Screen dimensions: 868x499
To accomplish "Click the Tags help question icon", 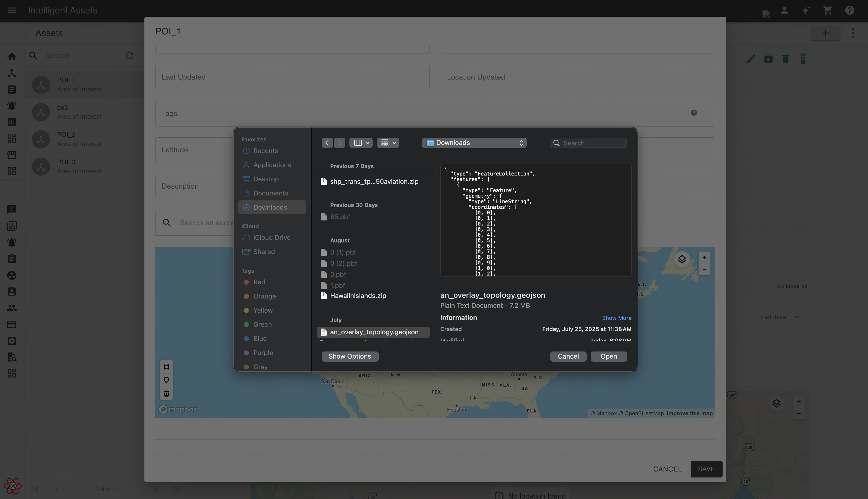I will click(x=694, y=113).
